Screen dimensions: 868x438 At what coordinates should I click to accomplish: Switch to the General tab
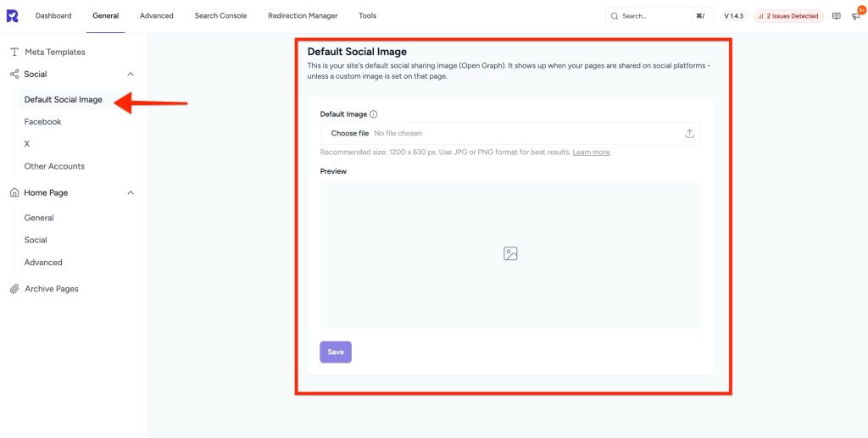[x=106, y=16]
